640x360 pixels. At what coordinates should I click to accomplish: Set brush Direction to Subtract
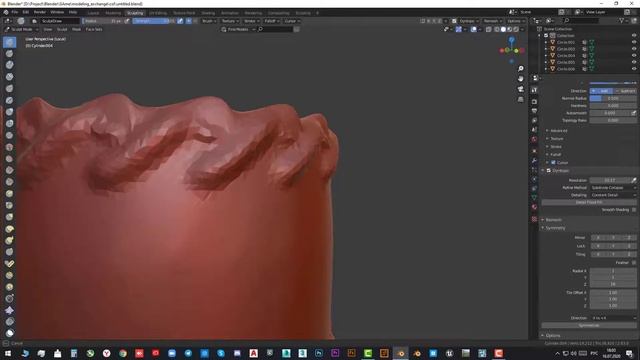625,91
